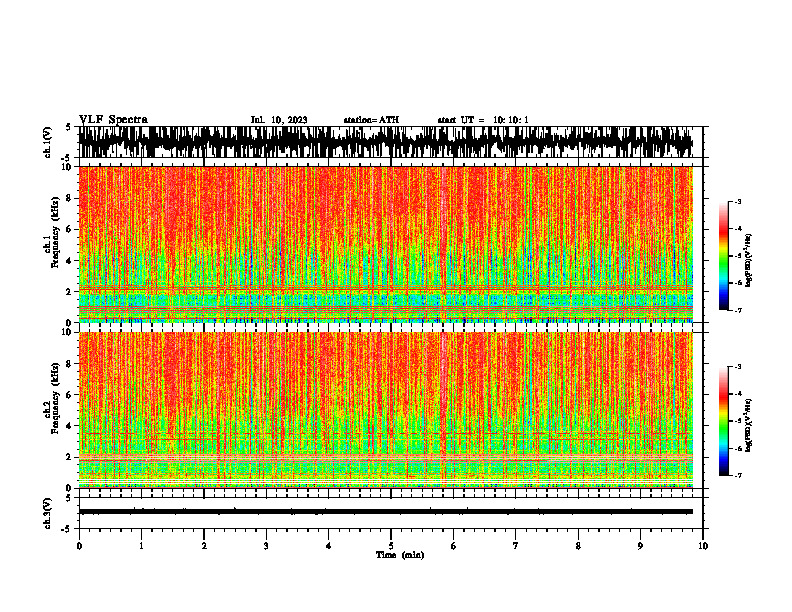Viewport: 792px width, 612px height.
Task: Click time axis tick label "10"
Action: click(x=703, y=546)
